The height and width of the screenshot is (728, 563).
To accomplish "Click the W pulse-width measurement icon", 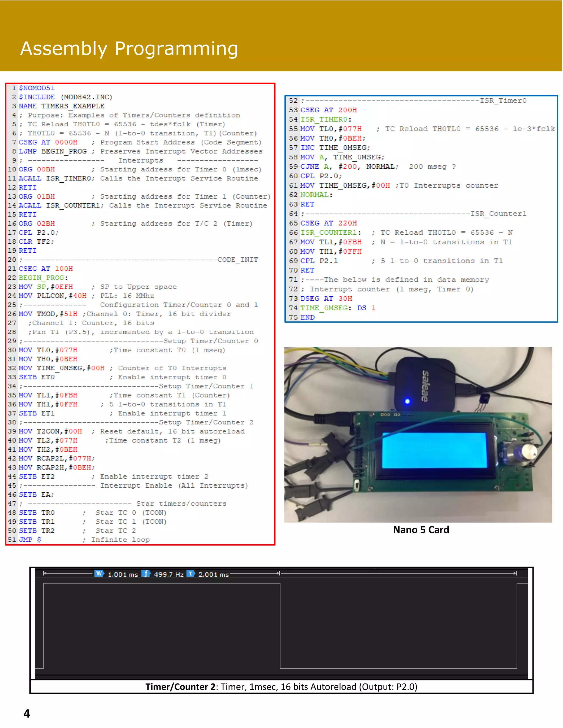I will pos(99,574).
